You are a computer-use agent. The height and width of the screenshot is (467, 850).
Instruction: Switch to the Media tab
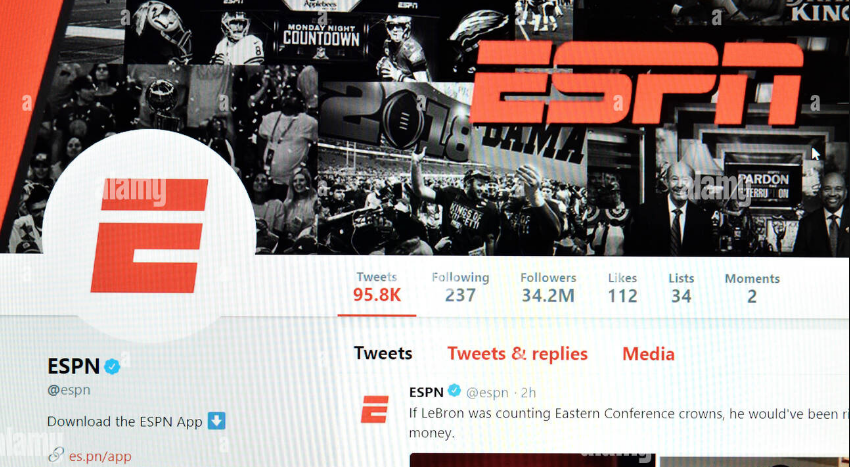click(x=648, y=354)
